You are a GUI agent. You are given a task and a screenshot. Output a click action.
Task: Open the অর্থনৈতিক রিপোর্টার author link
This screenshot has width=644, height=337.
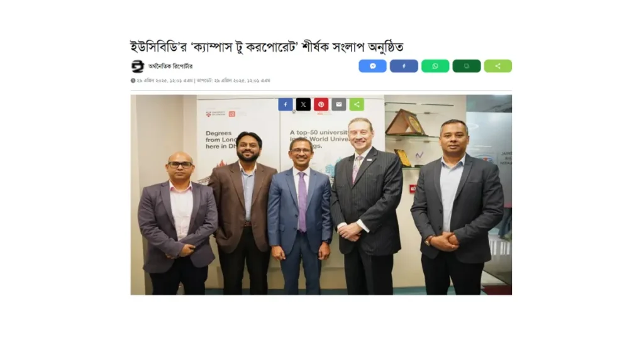coord(170,66)
